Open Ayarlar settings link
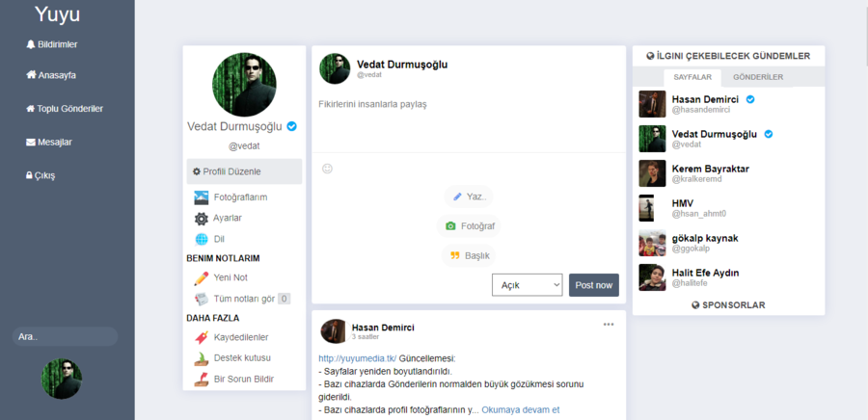This screenshot has width=868, height=420. point(228,219)
